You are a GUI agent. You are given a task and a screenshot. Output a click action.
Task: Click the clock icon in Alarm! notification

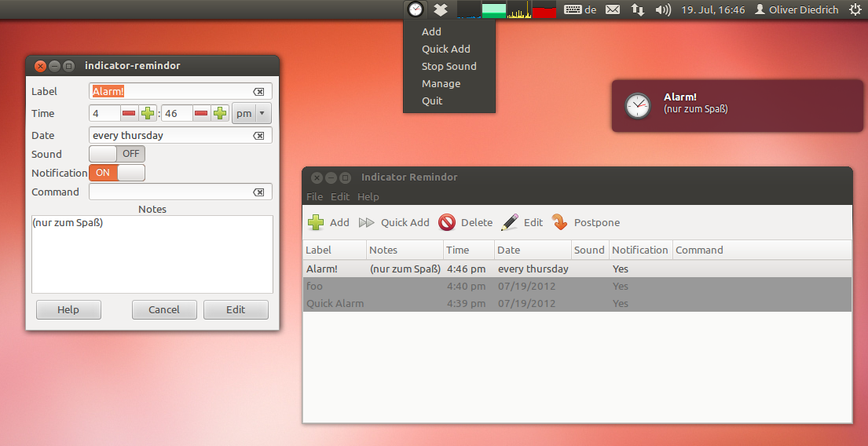click(x=638, y=106)
